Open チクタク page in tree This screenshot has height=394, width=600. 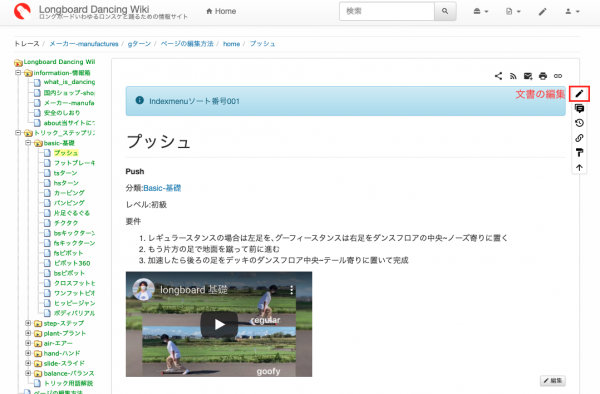point(66,223)
